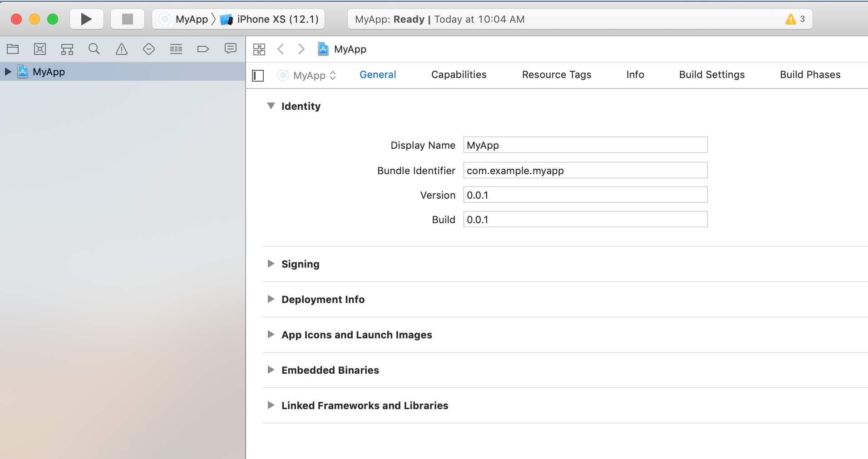
Task: Show the Breakpoint navigator
Action: point(203,49)
